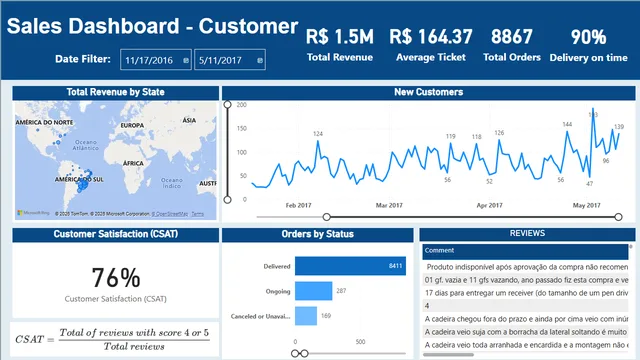Screen dimensions: 640x360
Task: Click the Apr 2017 axis label
Action: click(489, 205)
